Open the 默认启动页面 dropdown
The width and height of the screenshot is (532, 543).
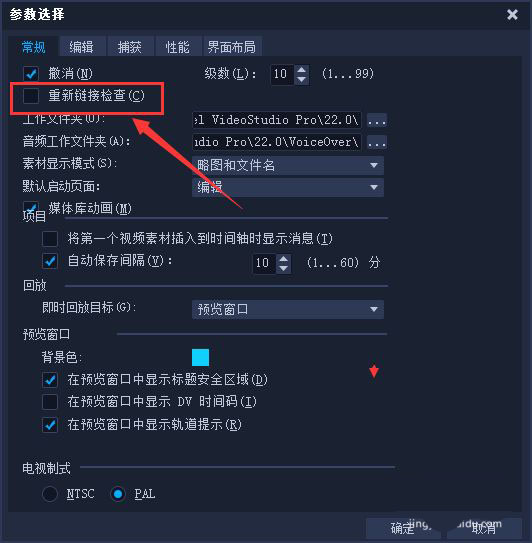(288, 187)
